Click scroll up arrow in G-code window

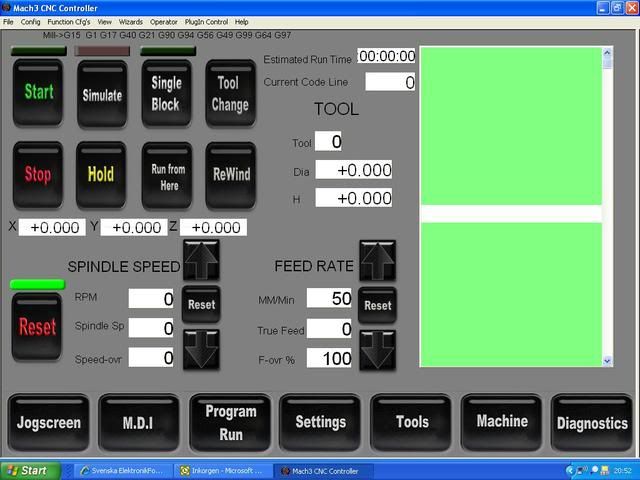click(607, 53)
